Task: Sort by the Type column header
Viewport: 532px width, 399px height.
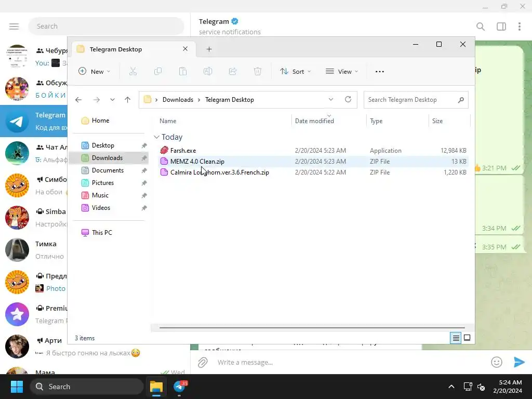Action: pos(397,121)
